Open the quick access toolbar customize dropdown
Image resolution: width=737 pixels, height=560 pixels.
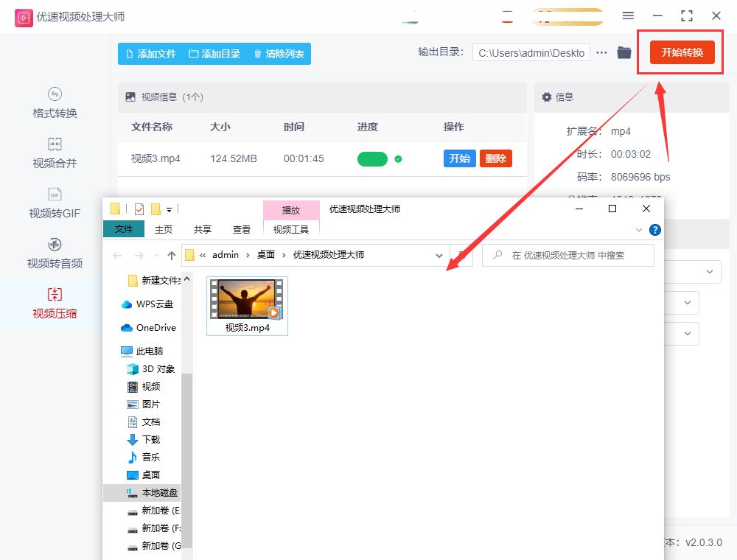(169, 209)
